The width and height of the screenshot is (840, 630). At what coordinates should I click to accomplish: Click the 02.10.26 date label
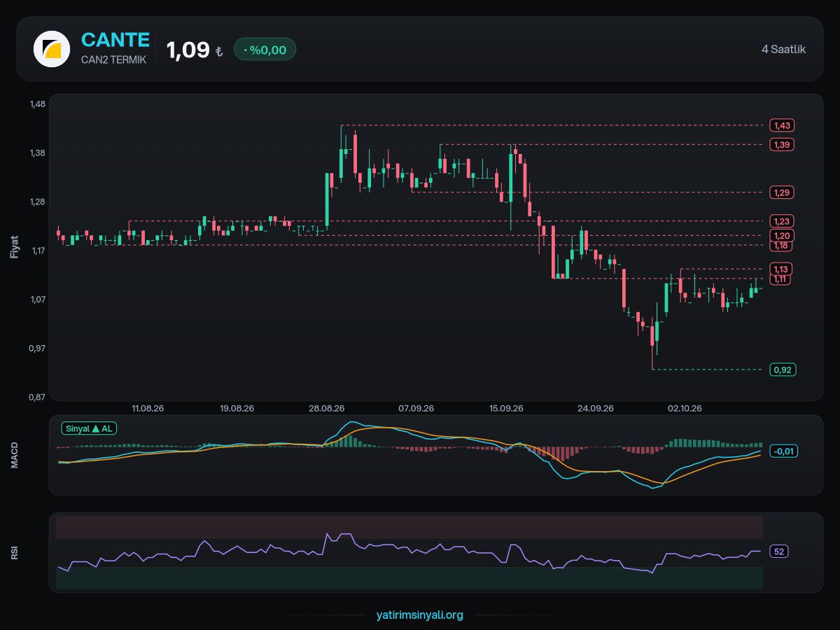[685, 408]
